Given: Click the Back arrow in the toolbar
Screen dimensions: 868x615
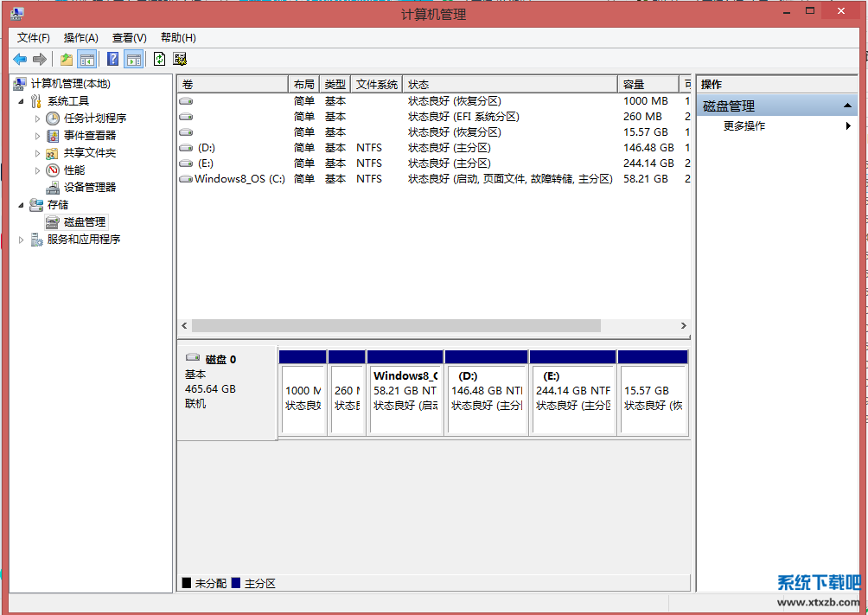Looking at the screenshot, I should click(x=20, y=59).
